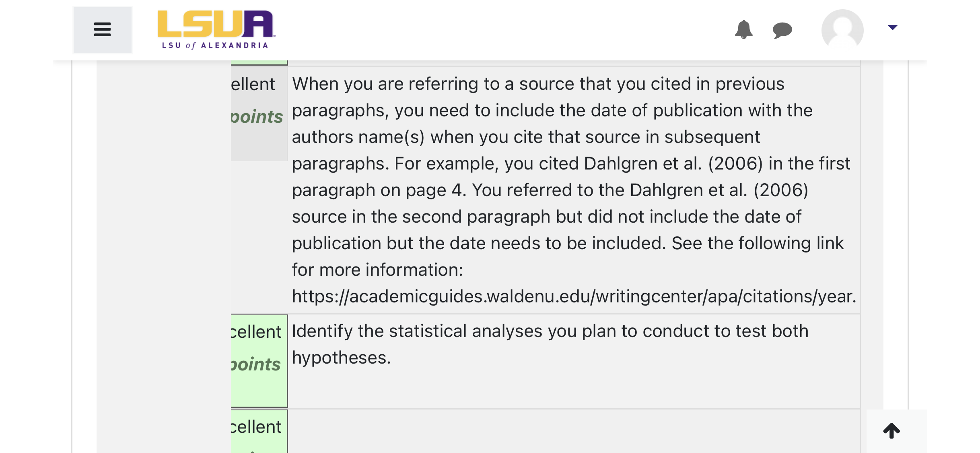Click the points label in the green cell
980x453 pixels.
coord(256,364)
